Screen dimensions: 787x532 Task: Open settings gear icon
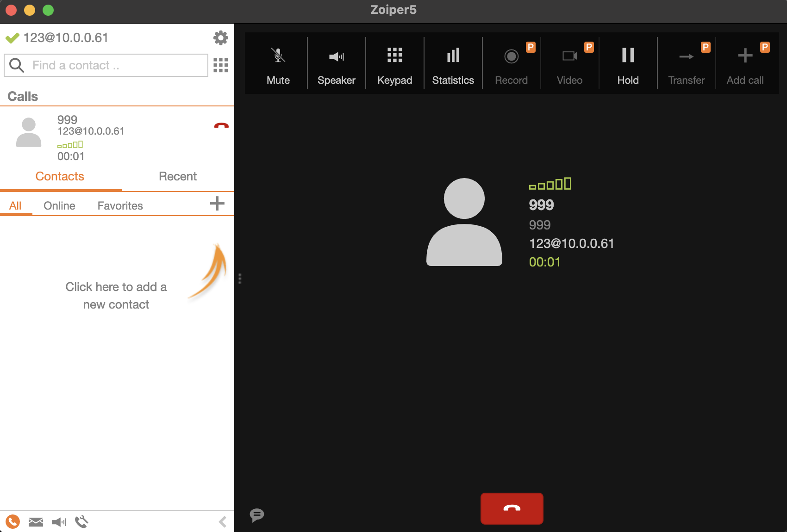[221, 38]
